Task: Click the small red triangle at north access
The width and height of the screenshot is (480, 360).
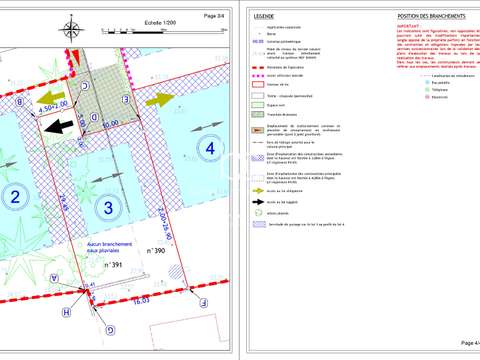Action: (77, 57)
